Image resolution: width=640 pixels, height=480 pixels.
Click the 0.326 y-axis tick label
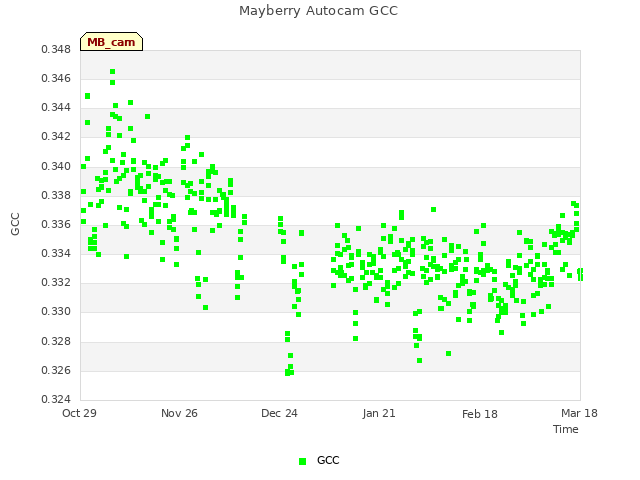point(56,371)
